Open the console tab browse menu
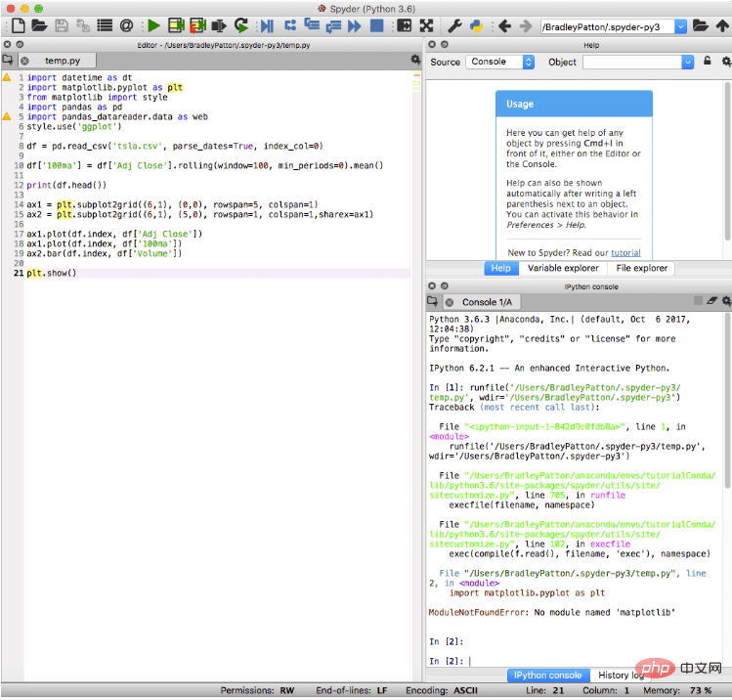 tap(432, 302)
